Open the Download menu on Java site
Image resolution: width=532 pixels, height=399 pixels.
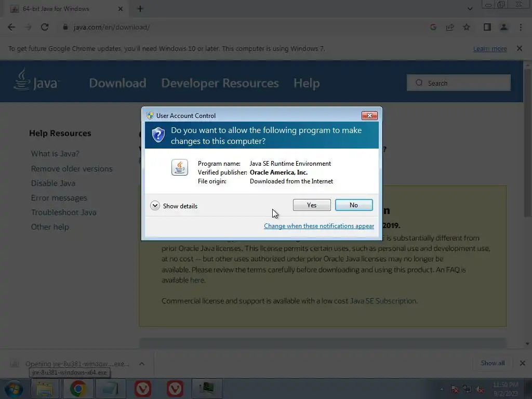pyautogui.click(x=118, y=83)
